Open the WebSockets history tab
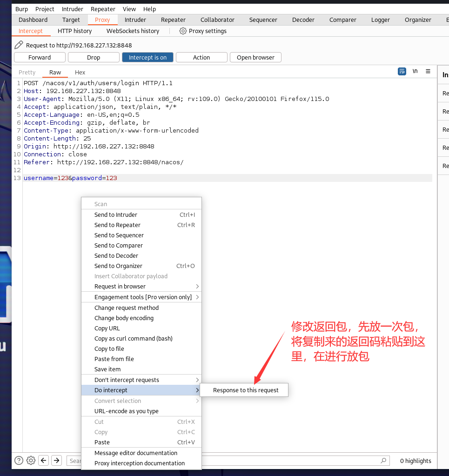Viewport: 449px width, 476px height. (133, 31)
